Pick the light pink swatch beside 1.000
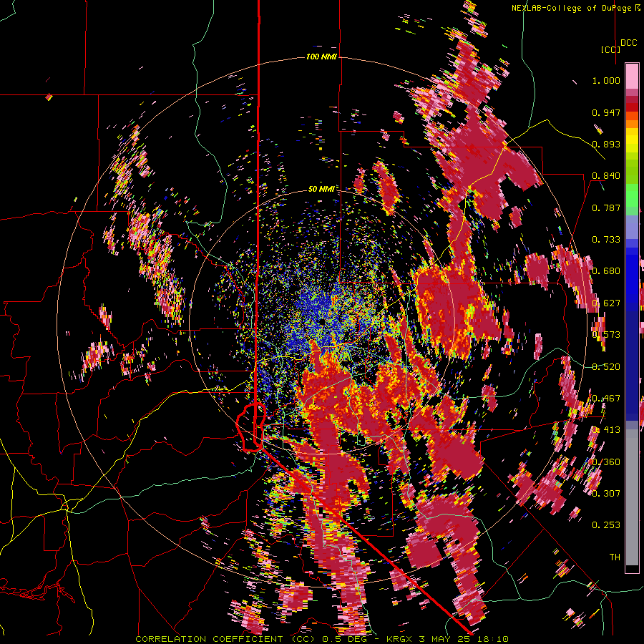This screenshot has height=644, width=644. point(632,77)
